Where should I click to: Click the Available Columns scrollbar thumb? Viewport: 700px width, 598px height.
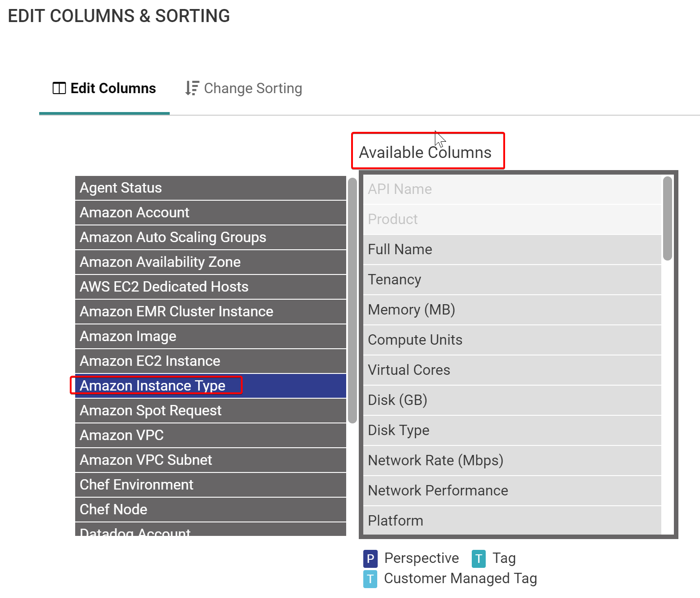(x=668, y=218)
